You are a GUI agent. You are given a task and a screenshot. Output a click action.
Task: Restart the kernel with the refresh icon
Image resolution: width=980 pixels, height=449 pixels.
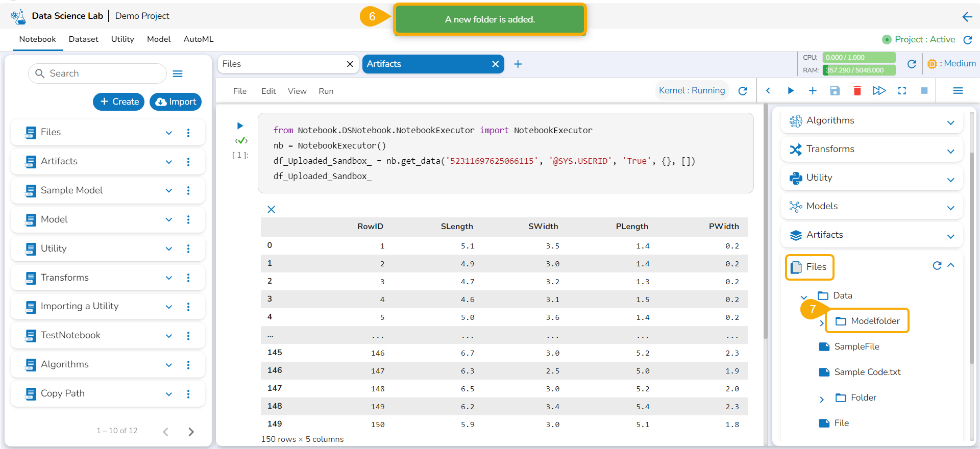click(x=743, y=91)
